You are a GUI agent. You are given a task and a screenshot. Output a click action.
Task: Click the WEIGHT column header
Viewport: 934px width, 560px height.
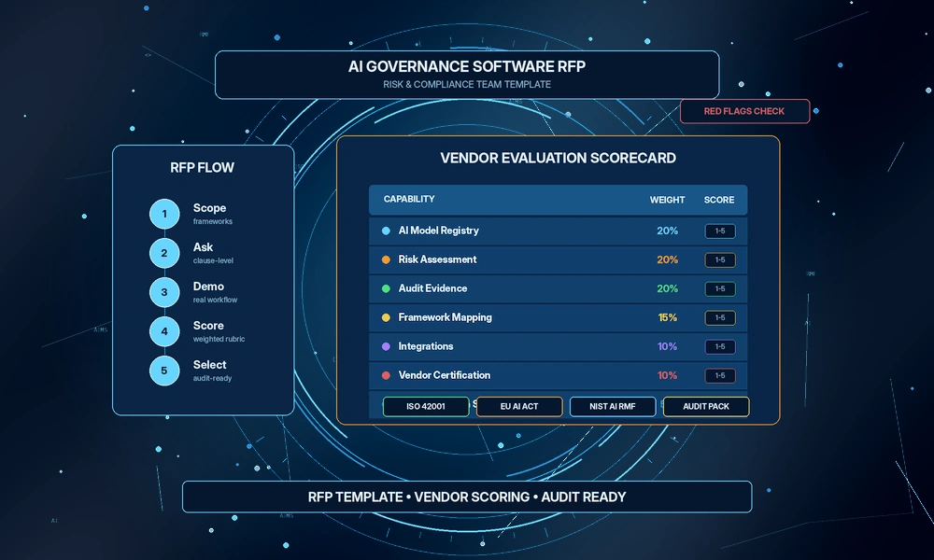click(667, 200)
